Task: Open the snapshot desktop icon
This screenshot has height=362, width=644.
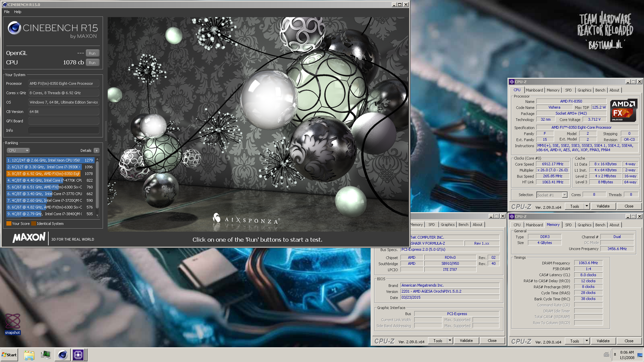Action: pyautogui.click(x=12, y=323)
